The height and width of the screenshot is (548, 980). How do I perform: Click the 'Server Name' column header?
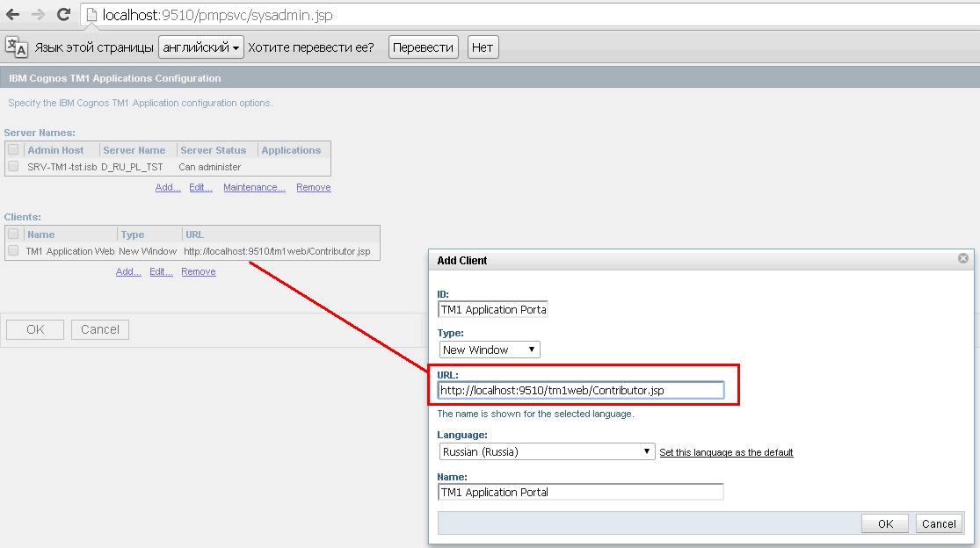point(134,150)
